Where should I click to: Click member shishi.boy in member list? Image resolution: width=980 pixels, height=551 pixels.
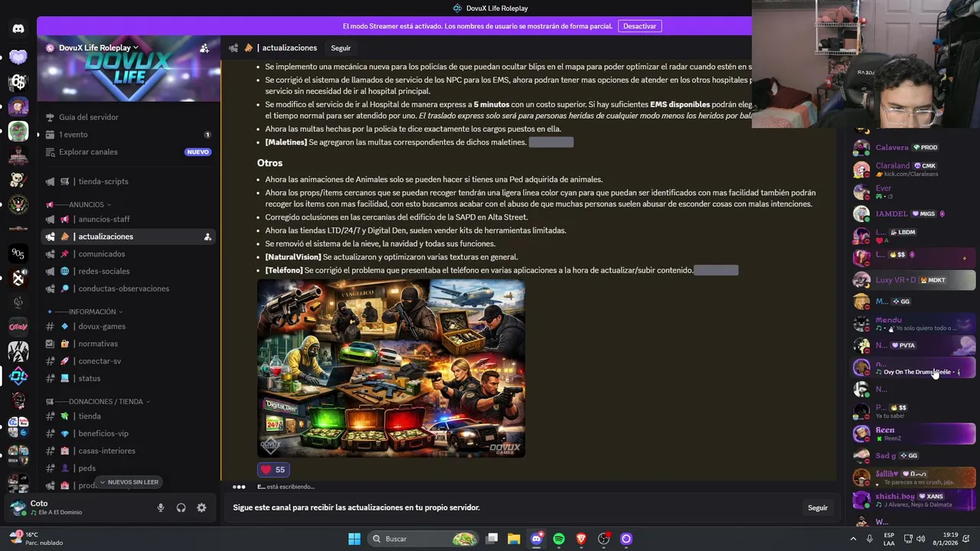tap(913, 500)
